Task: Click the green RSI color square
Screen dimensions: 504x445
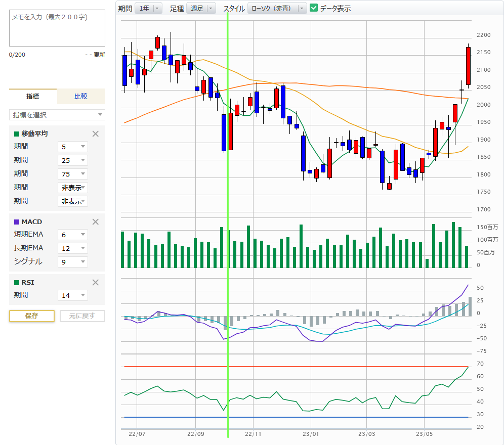Action: coord(17,283)
